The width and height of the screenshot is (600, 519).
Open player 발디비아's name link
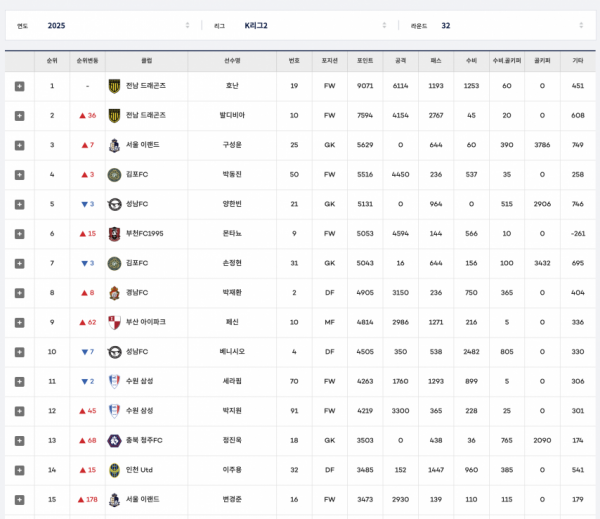pos(232,116)
